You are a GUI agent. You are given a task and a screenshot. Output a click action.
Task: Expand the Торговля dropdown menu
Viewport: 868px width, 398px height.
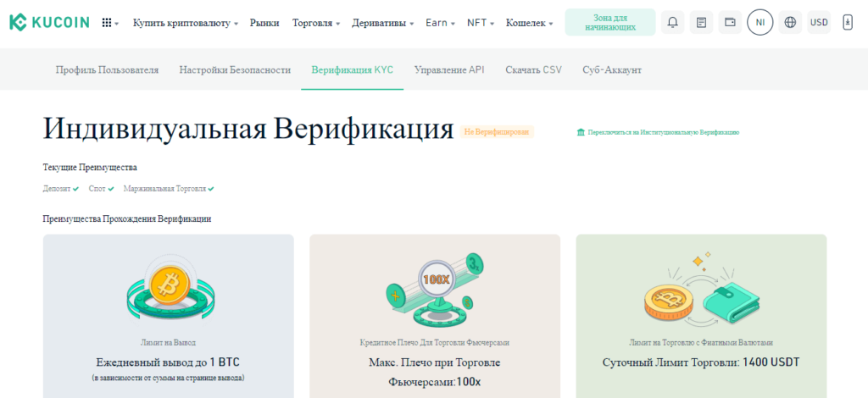(x=315, y=23)
